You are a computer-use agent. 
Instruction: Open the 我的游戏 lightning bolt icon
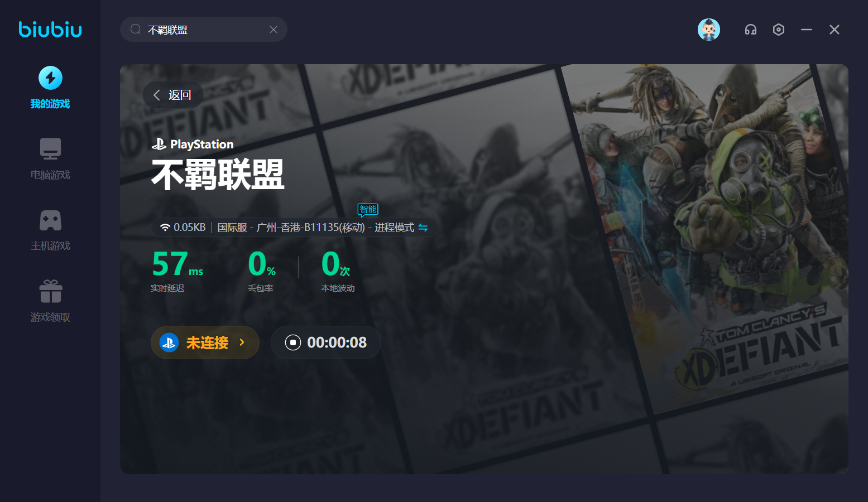click(x=50, y=78)
